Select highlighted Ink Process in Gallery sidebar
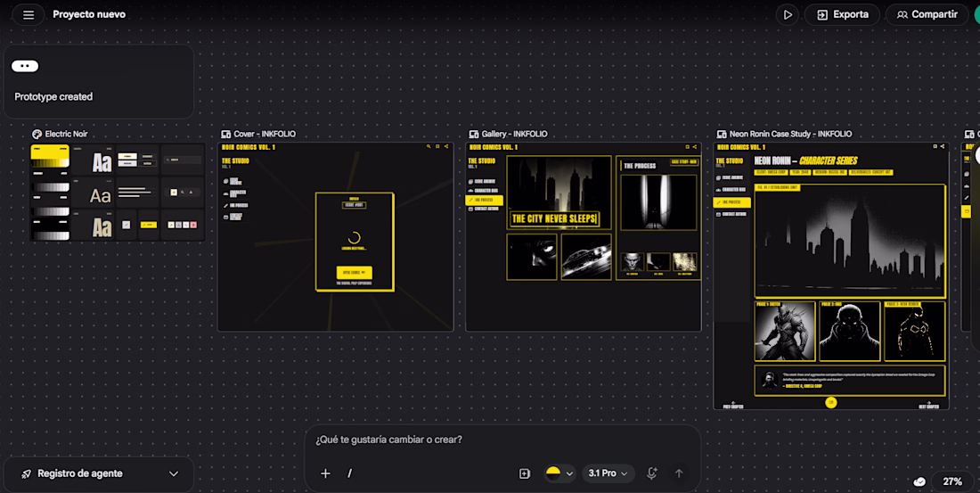The image size is (980, 493). 485,201
